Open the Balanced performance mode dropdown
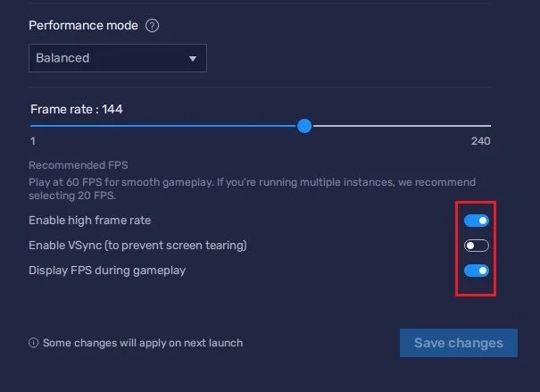540x392 pixels. (x=118, y=58)
